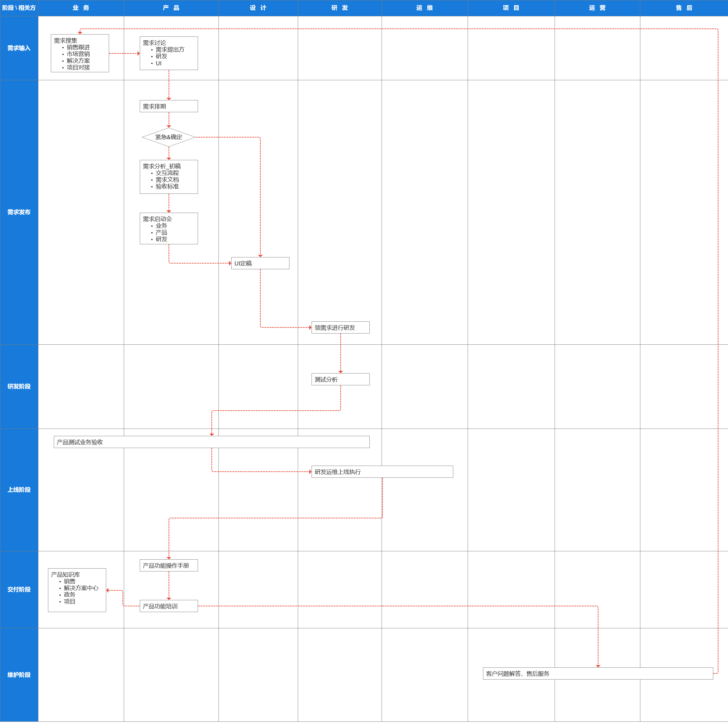The width and height of the screenshot is (728, 724).
Task: Click the 需求搜集 process box
Action: point(80,53)
